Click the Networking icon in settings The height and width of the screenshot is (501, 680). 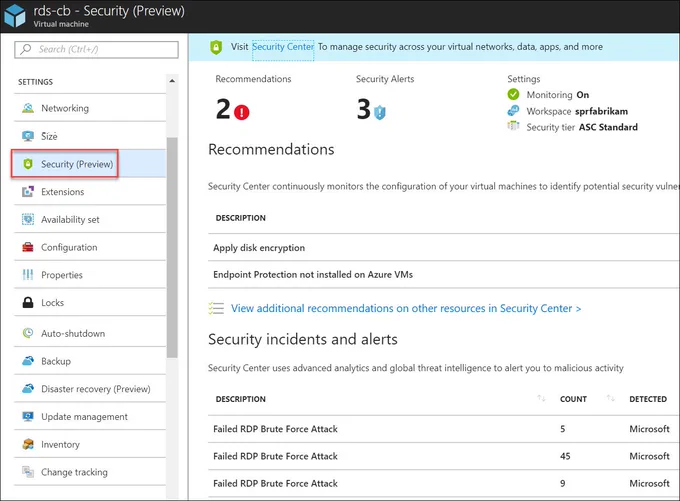tap(28, 108)
